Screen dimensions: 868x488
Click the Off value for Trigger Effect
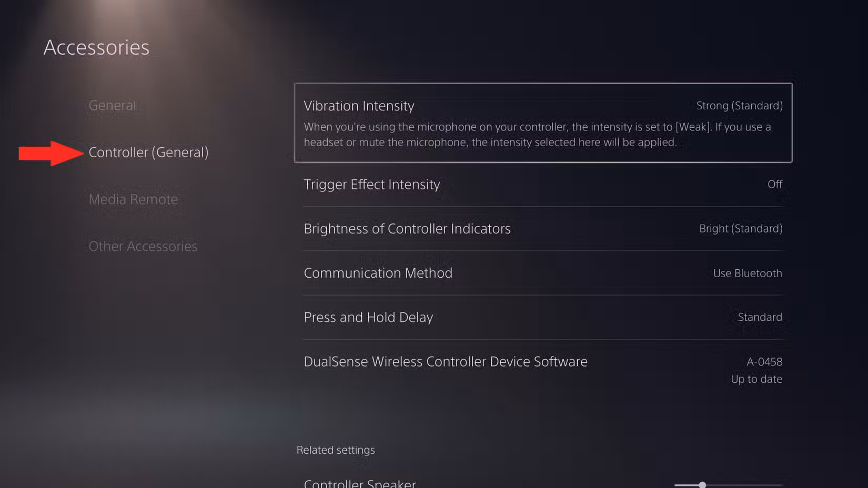tap(774, 185)
